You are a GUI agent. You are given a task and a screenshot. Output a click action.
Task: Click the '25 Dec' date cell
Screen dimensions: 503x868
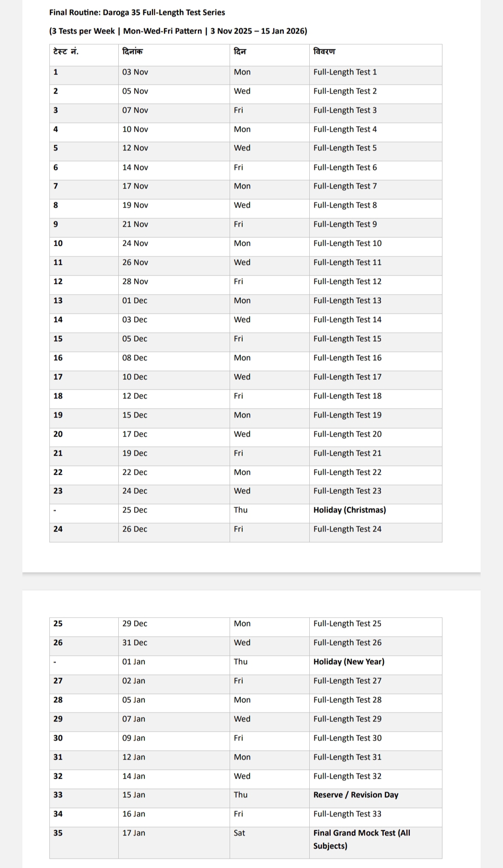(x=135, y=510)
